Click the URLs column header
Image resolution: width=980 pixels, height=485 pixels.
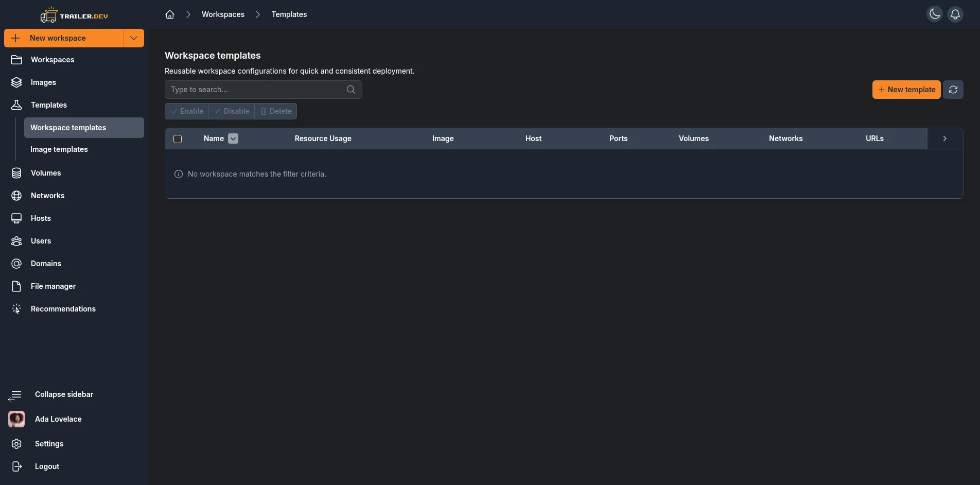click(874, 138)
